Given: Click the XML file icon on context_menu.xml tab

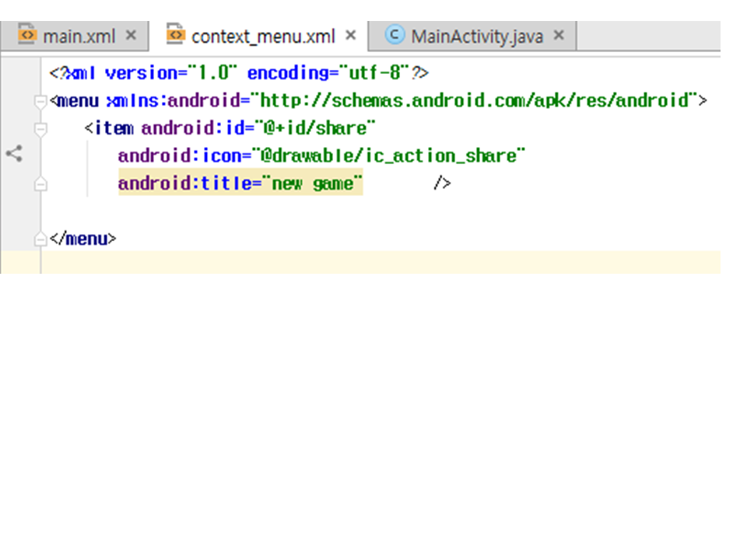Looking at the screenshot, I should [x=177, y=35].
